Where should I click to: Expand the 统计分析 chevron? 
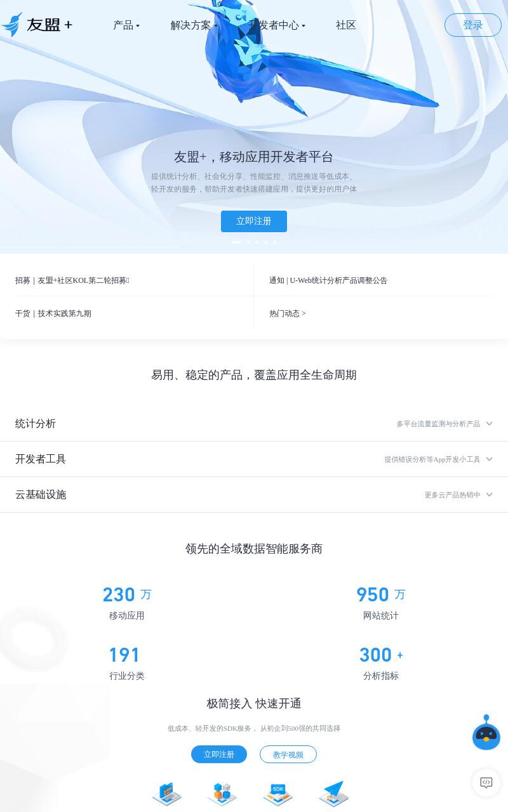tap(489, 424)
